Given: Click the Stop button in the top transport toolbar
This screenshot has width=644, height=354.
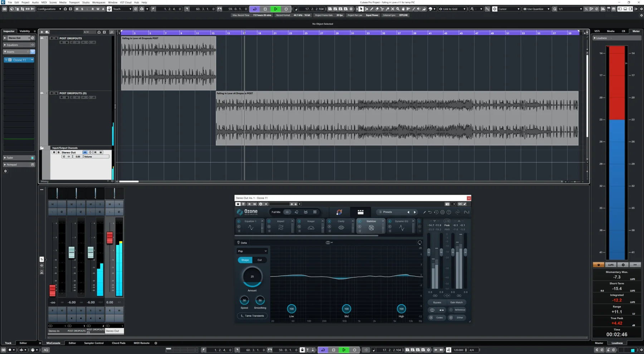Looking at the screenshot, I should coord(265,9).
